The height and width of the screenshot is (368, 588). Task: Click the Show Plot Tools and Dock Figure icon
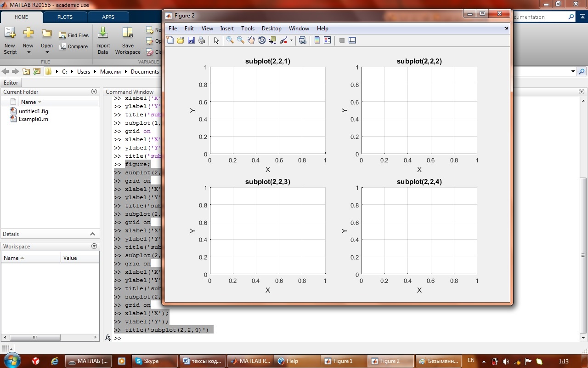(352, 40)
